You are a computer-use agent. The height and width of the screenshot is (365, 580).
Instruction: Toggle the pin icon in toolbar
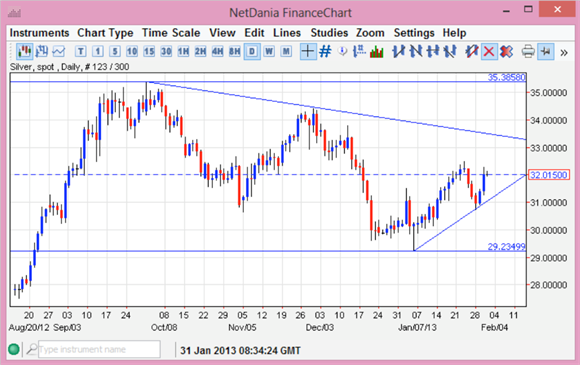(546, 51)
